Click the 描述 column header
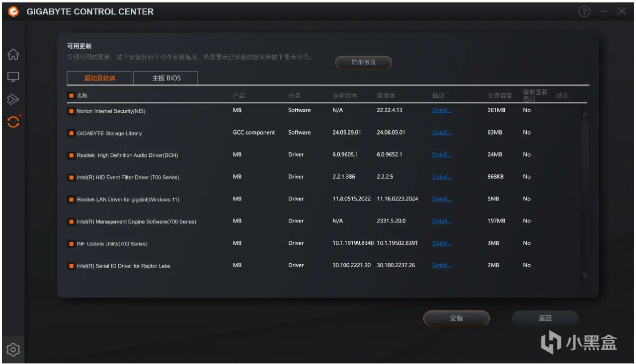The image size is (636, 364). pyautogui.click(x=438, y=95)
